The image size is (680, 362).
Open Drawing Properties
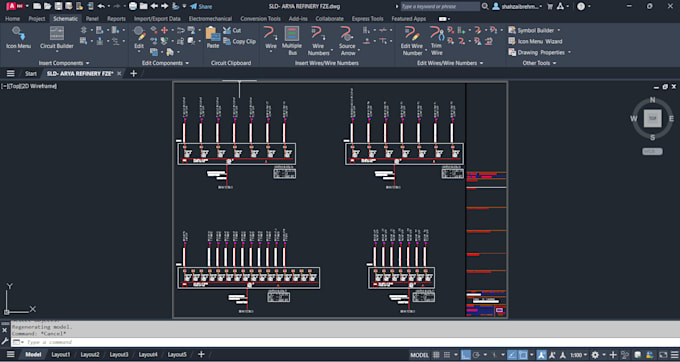point(536,52)
